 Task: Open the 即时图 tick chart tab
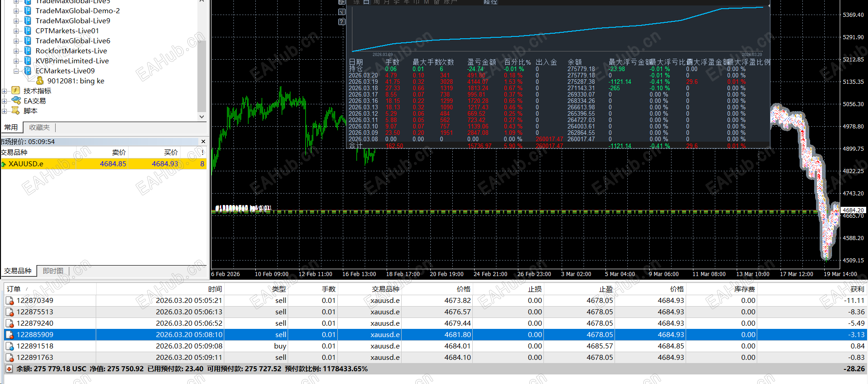(53, 271)
